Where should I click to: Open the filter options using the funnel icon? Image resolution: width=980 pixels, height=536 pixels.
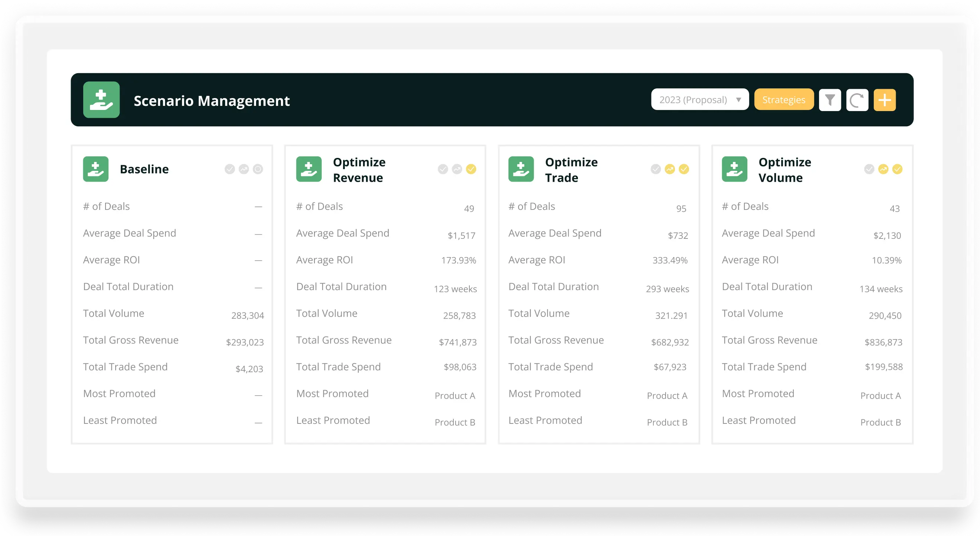pyautogui.click(x=830, y=100)
